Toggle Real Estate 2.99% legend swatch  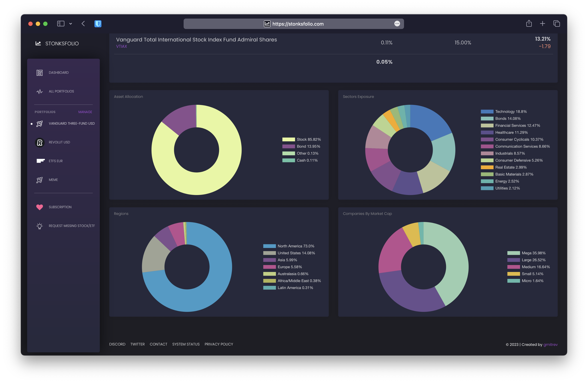pos(487,167)
